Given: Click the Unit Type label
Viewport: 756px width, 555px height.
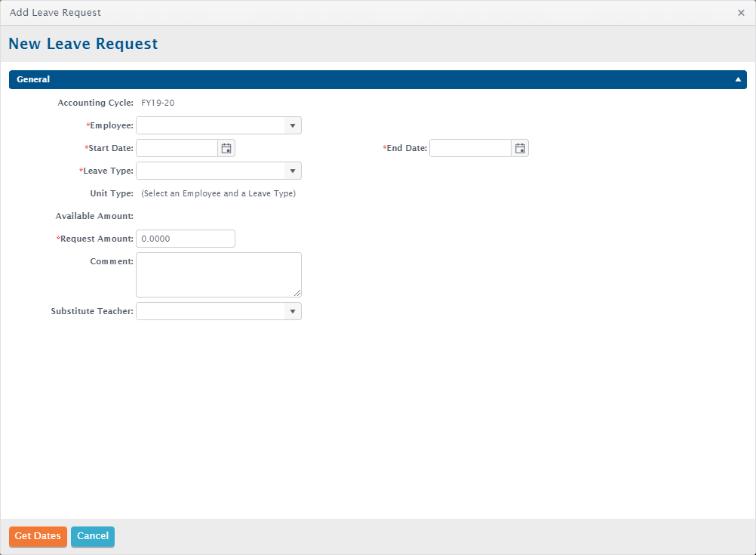Looking at the screenshot, I should tap(112, 193).
